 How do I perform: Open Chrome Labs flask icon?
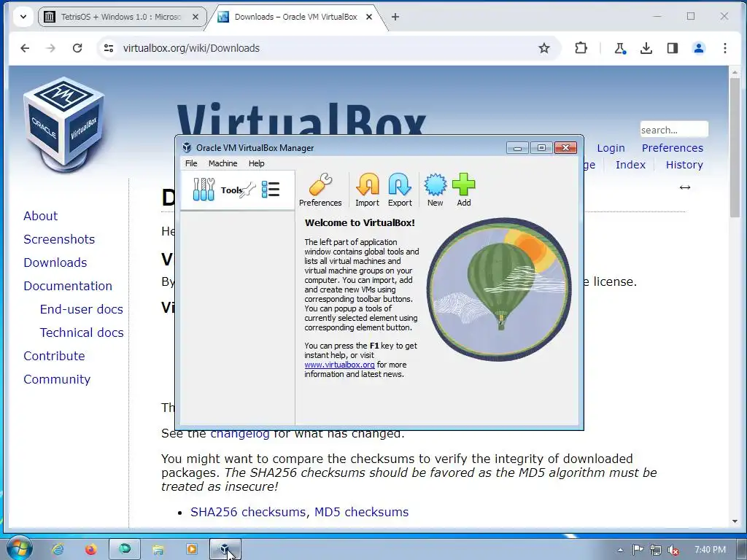click(x=619, y=48)
